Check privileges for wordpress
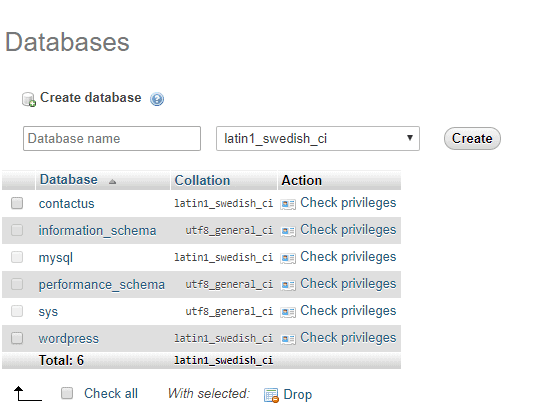The width and height of the screenshot is (540, 418). point(348,338)
